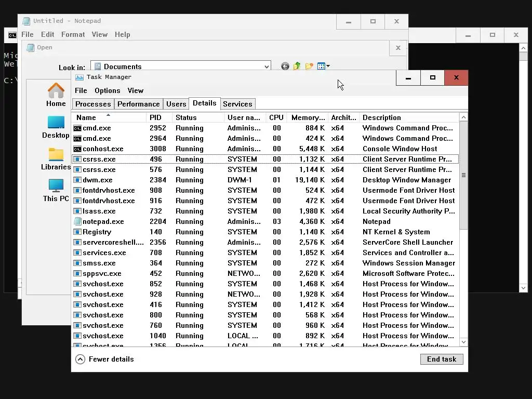Click the DWM-1 user name cell
532x399 pixels.
point(240,180)
